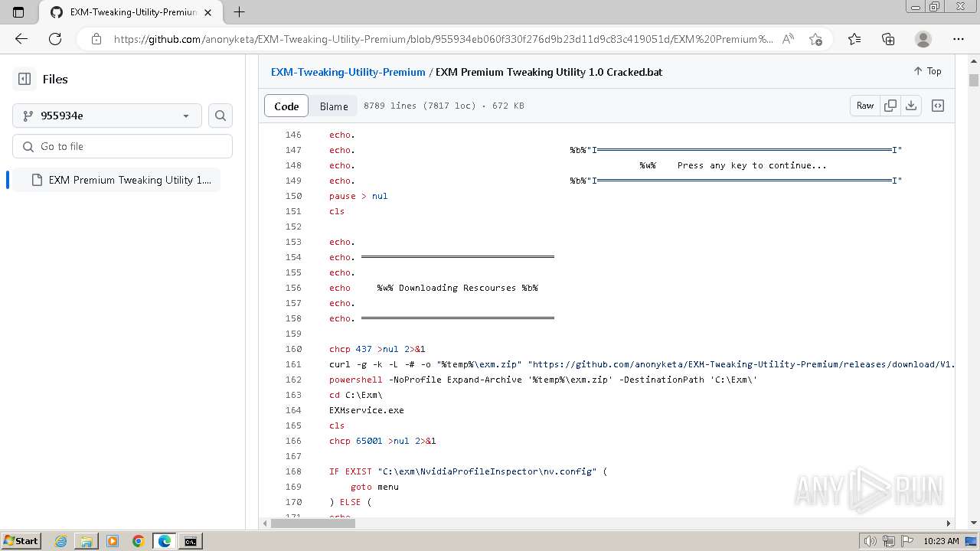Open browser Collections
This screenshot has height=551, width=980.
coord(888,39)
